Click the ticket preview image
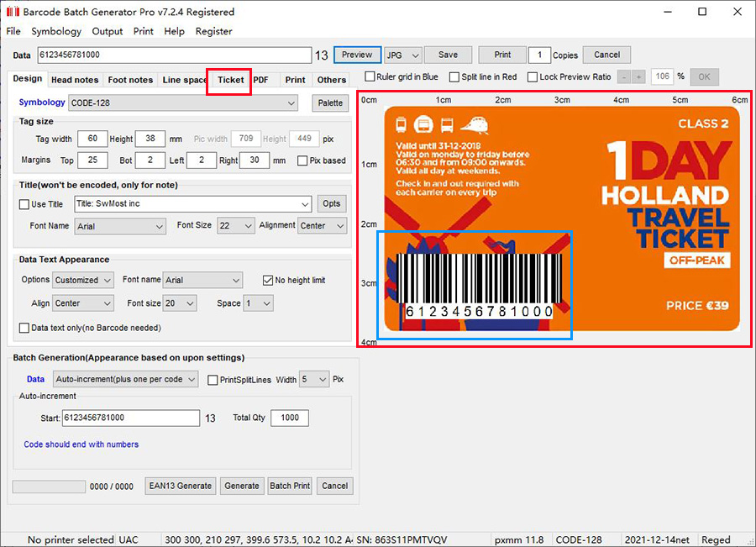Viewport: 756px width, 547px height. 562,218
